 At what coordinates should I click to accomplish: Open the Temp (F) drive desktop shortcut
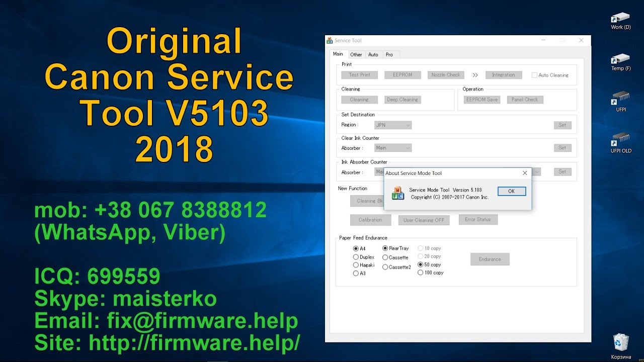pos(620,62)
